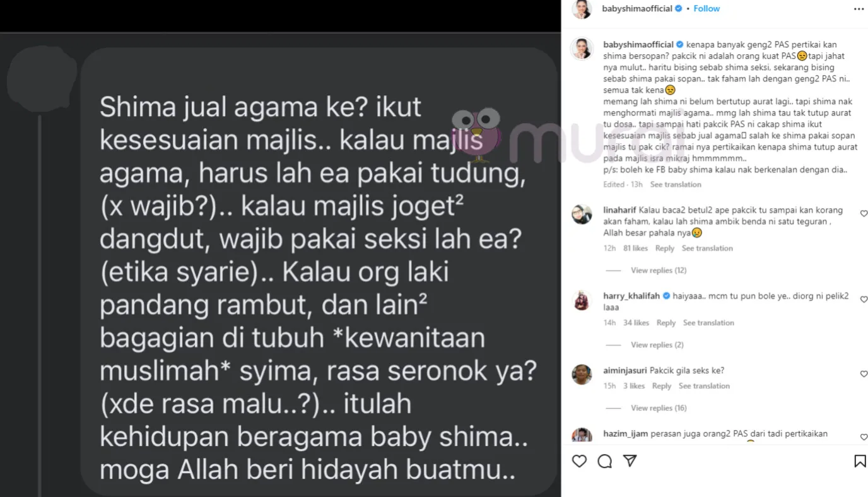Viewport: 868px width, 497px height.
Task: Save post with bookmark icon
Action: [x=860, y=461]
